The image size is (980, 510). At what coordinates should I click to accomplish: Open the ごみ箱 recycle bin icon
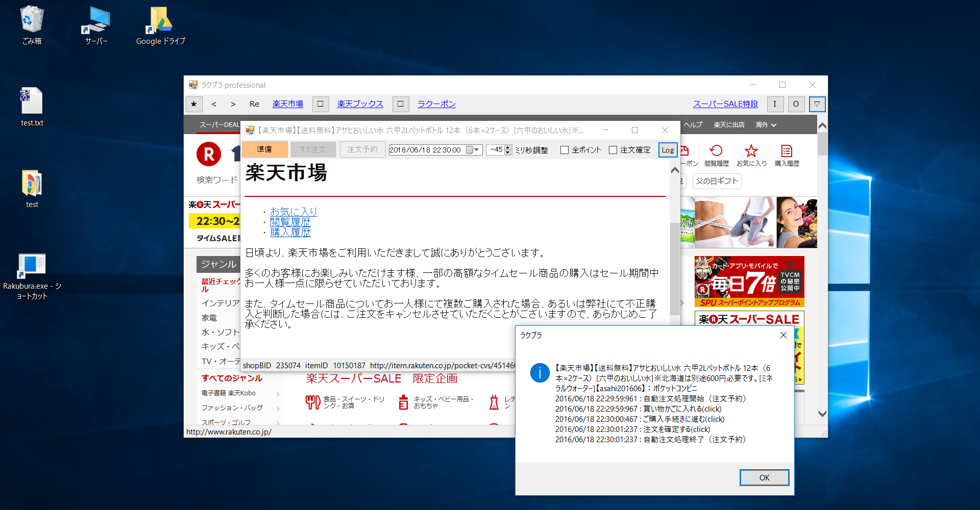pyautogui.click(x=32, y=25)
